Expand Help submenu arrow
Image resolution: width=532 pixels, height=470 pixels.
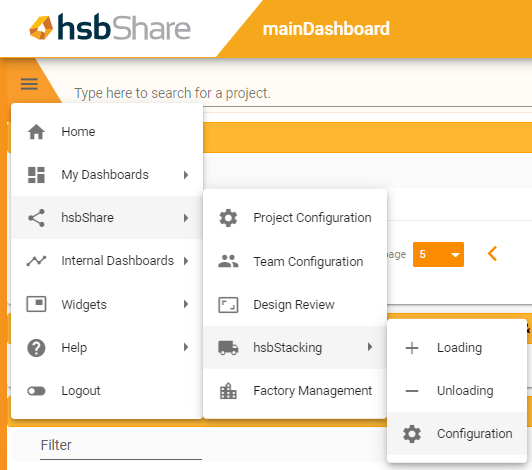point(186,347)
